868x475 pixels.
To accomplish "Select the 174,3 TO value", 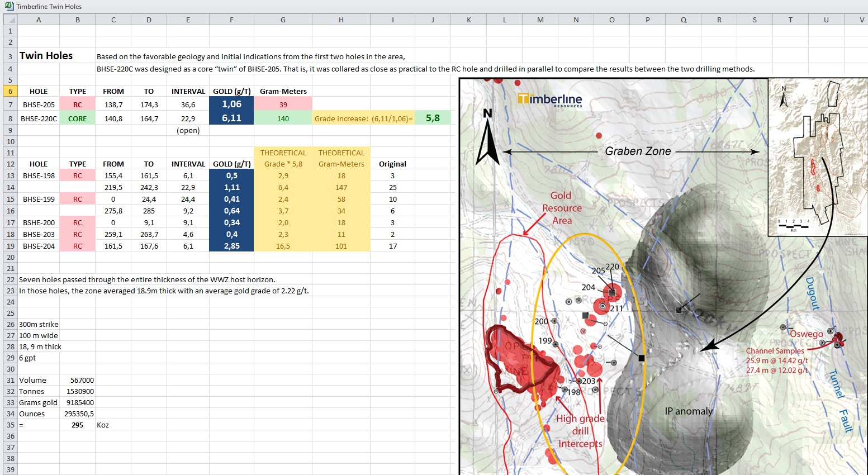I will [x=149, y=104].
